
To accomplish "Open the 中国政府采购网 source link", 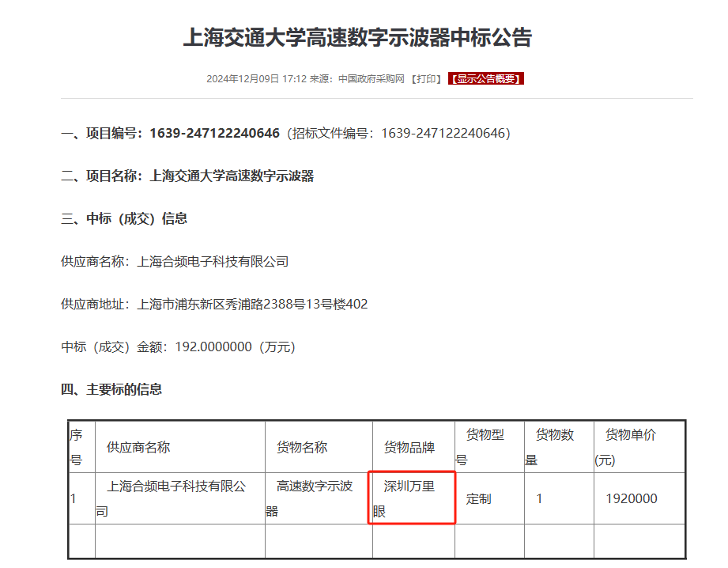I will point(371,79).
